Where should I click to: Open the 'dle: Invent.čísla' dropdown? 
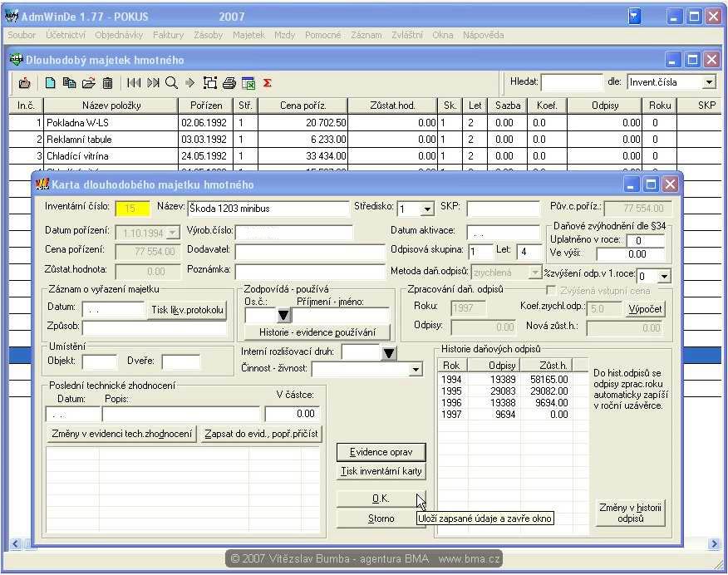pyautogui.click(x=709, y=82)
